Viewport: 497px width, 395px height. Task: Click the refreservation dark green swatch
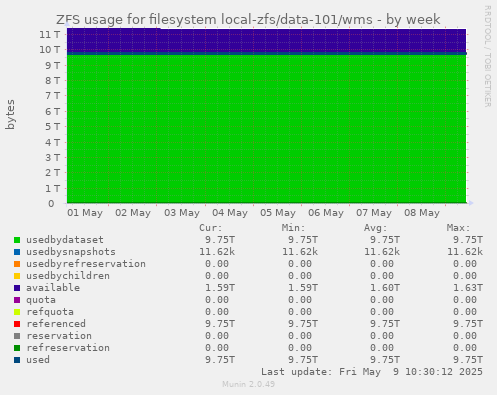(17, 348)
